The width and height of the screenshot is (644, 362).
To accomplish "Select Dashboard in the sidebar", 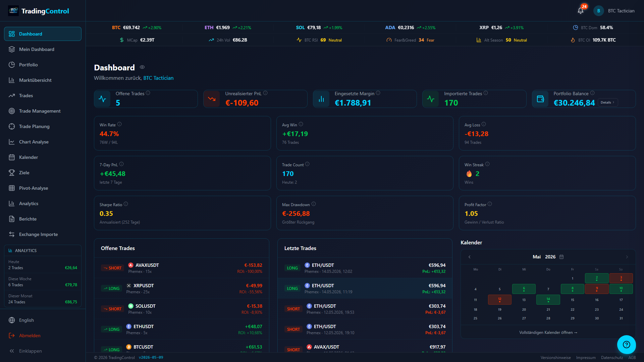I will point(43,34).
